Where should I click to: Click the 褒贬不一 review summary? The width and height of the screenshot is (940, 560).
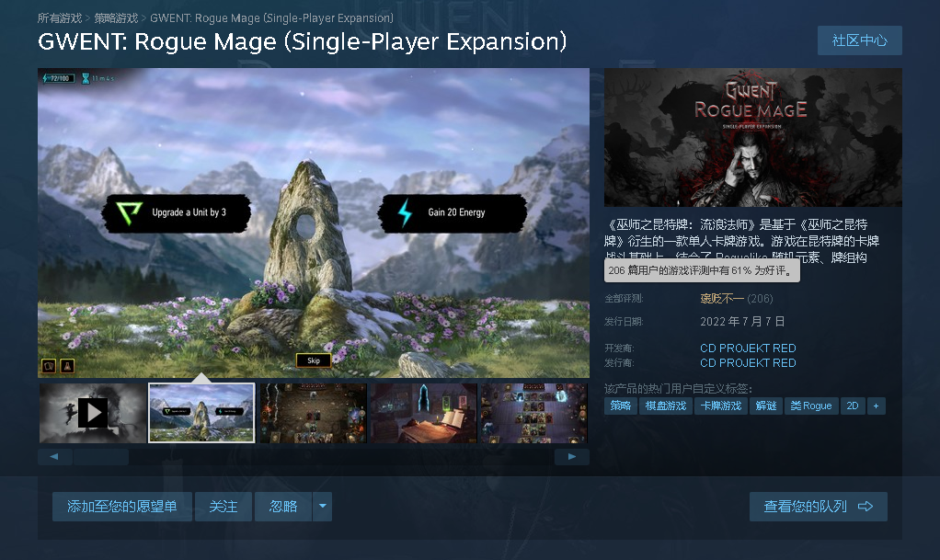point(722,299)
